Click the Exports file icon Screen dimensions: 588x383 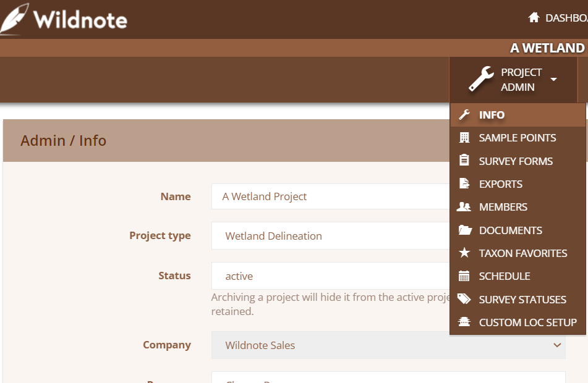click(x=464, y=183)
